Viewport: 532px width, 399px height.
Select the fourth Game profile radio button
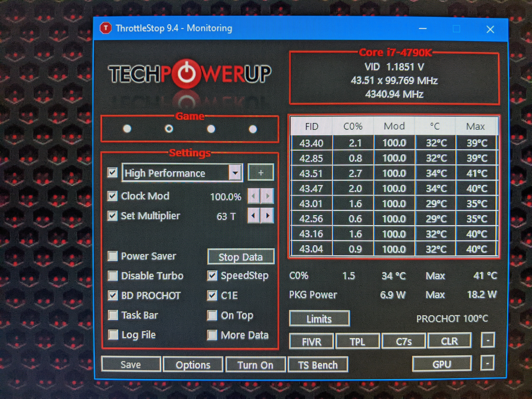(253, 129)
